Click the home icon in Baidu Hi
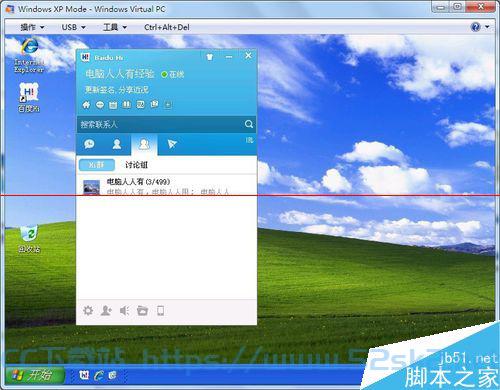 click(86, 105)
